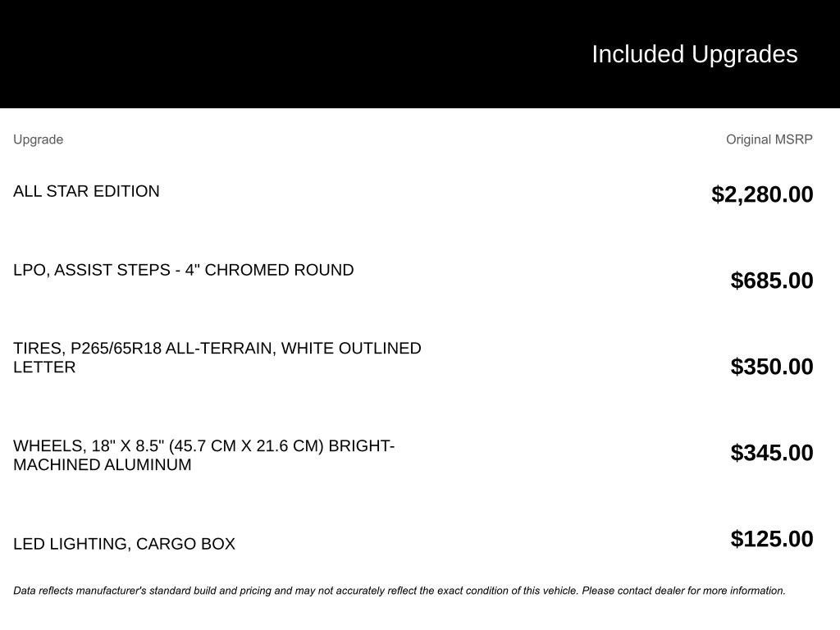The width and height of the screenshot is (840, 630).
Task: Click "WHITE OUTLINED" in the tires description
Action: [351, 348]
